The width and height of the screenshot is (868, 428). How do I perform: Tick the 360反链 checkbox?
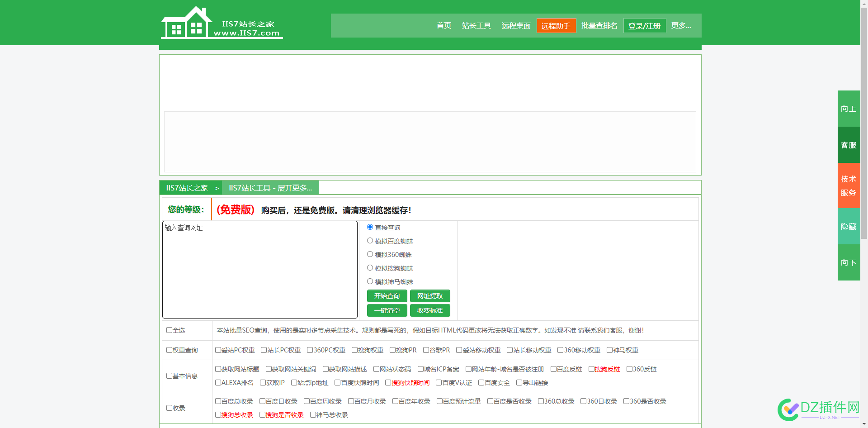[x=629, y=369]
